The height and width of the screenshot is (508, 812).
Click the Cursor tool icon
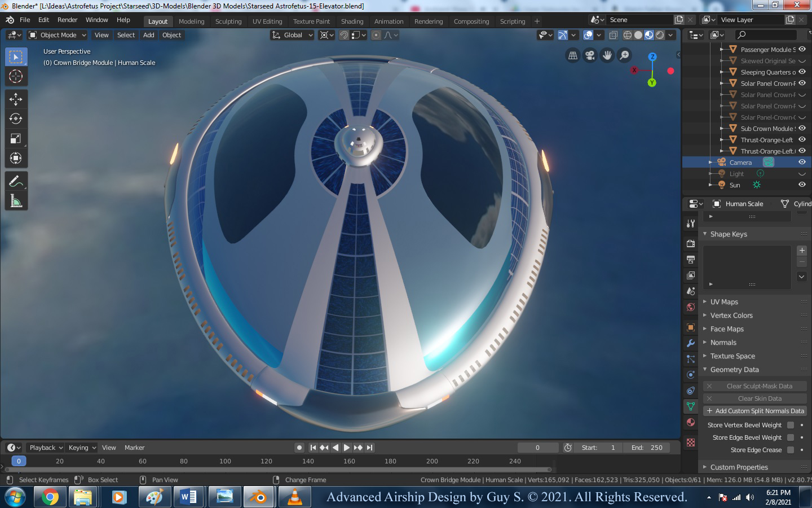16,77
